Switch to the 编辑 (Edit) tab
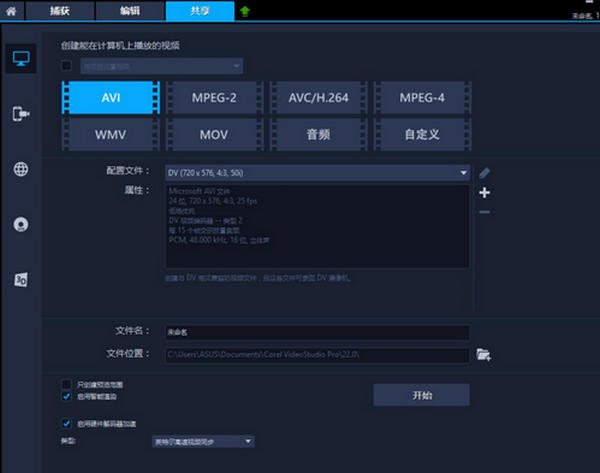 pyautogui.click(x=130, y=11)
